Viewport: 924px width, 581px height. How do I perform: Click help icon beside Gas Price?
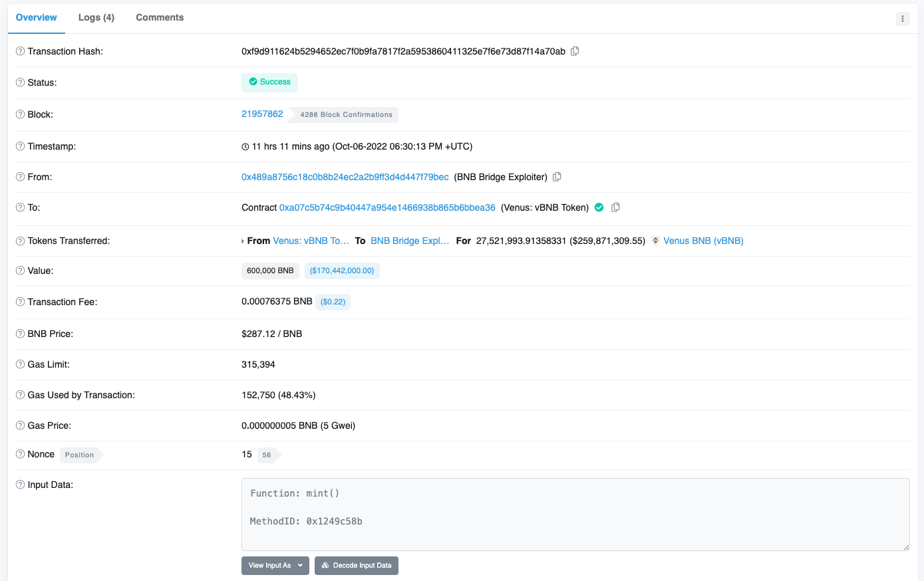20,425
